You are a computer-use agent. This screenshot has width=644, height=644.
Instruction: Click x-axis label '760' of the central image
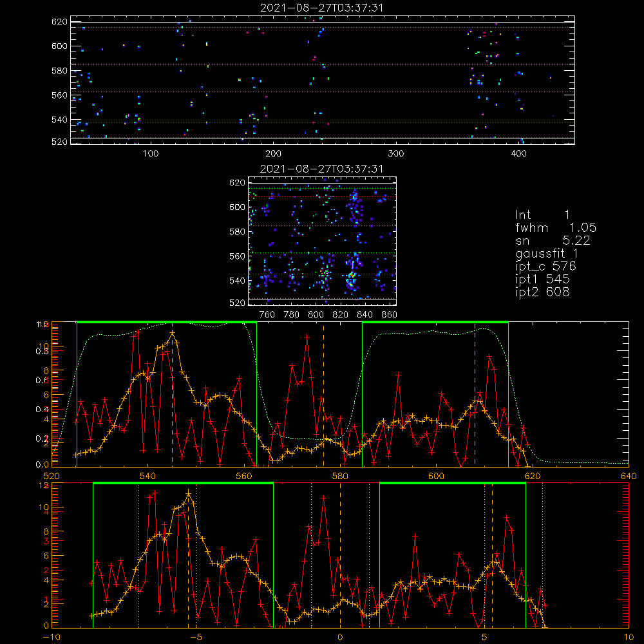pos(267,315)
